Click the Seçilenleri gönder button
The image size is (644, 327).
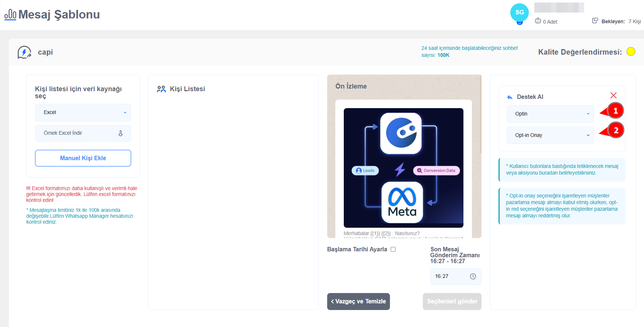[452, 302]
